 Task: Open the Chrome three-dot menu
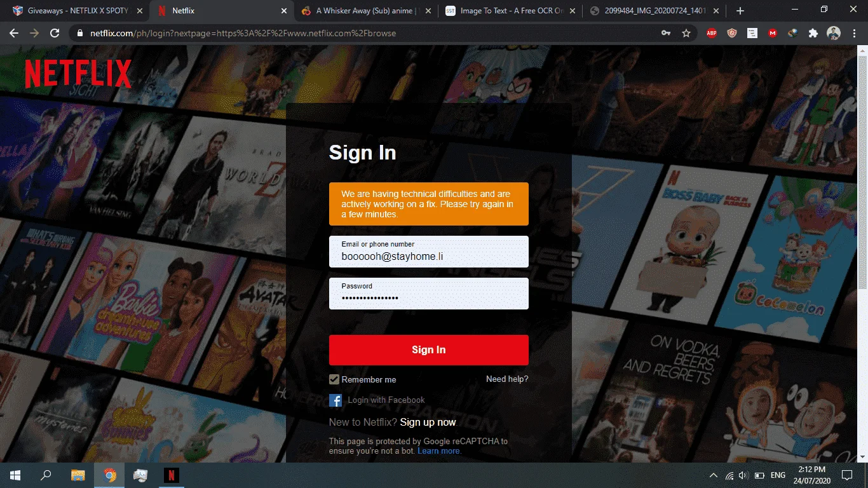coord(853,33)
